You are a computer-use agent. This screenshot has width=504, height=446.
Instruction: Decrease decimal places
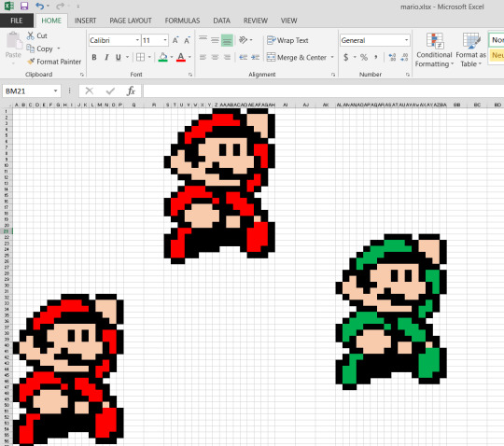coord(404,57)
